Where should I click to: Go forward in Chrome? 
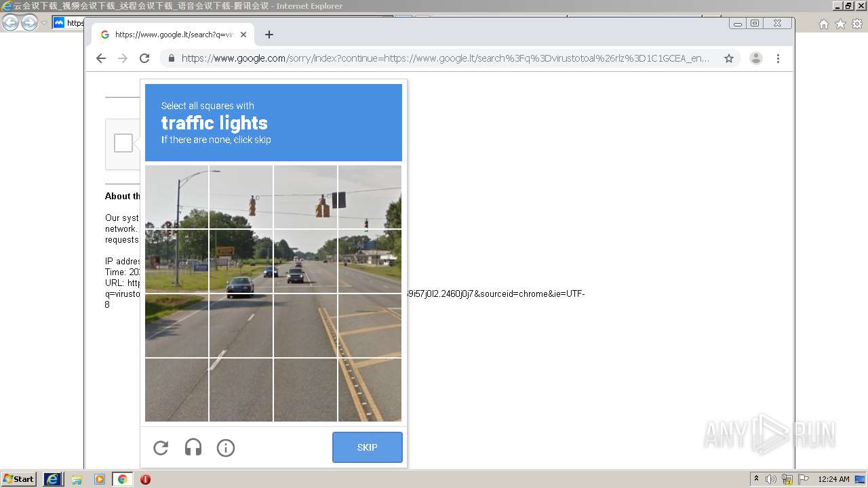click(x=123, y=58)
